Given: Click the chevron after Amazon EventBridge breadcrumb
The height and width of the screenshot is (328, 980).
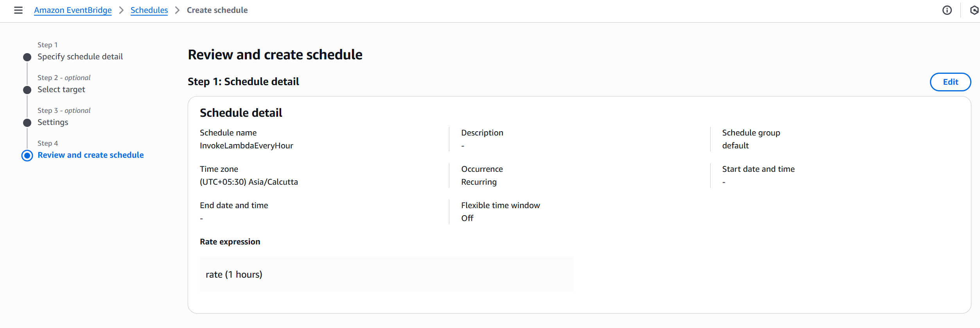Looking at the screenshot, I should [121, 10].
